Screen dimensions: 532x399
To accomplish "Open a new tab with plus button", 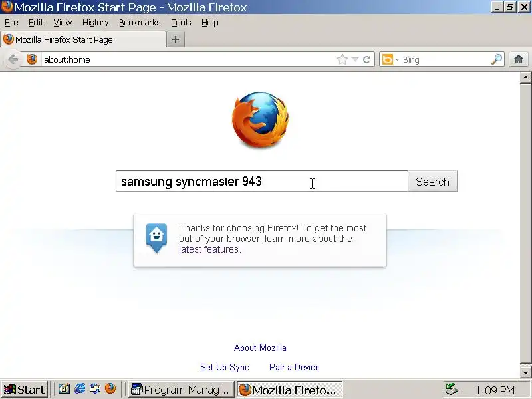I will pos(176,39).
